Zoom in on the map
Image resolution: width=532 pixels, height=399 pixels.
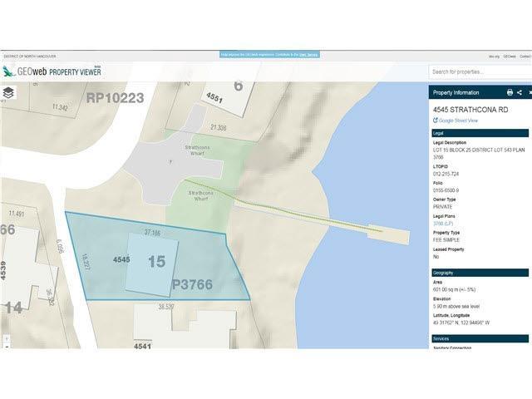coord(7,339)
